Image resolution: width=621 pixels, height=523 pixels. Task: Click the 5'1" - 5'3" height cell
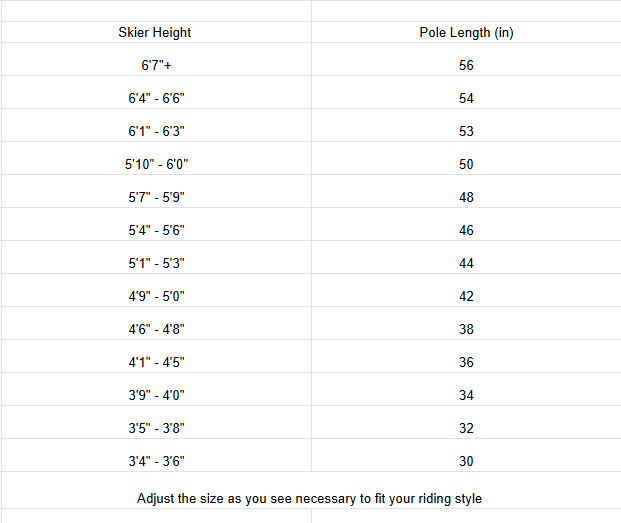point(155,263)
